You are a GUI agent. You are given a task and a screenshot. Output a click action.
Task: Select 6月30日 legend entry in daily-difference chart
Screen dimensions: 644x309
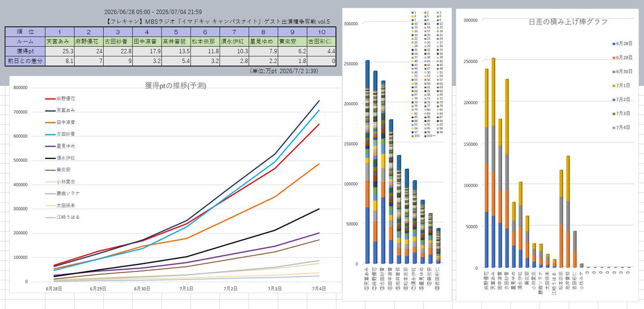[x=623, y=71]
